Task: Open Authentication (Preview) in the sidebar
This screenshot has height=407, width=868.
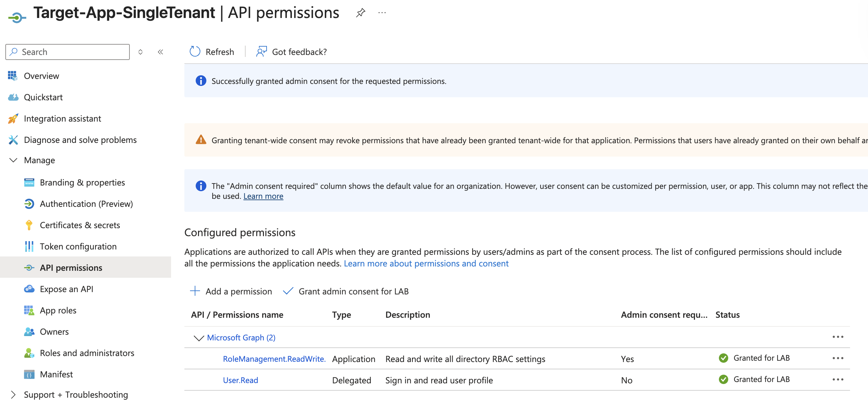Action: [86, 204]
